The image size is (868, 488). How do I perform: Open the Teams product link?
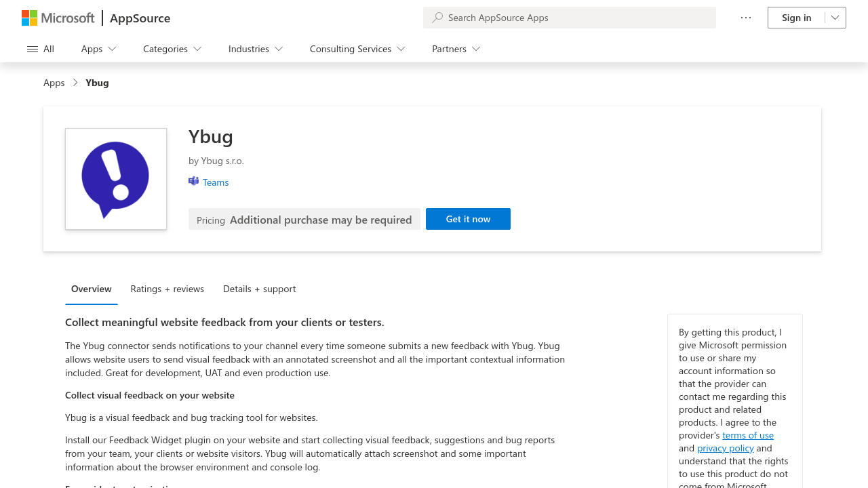(216, 182)
